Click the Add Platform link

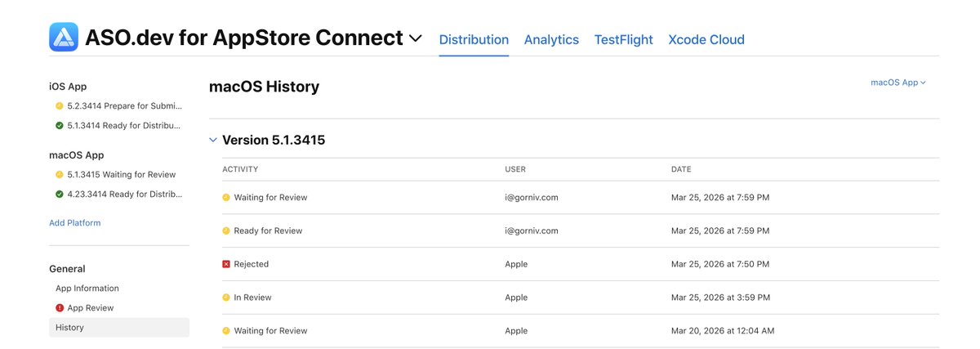[x=75, y=223]
